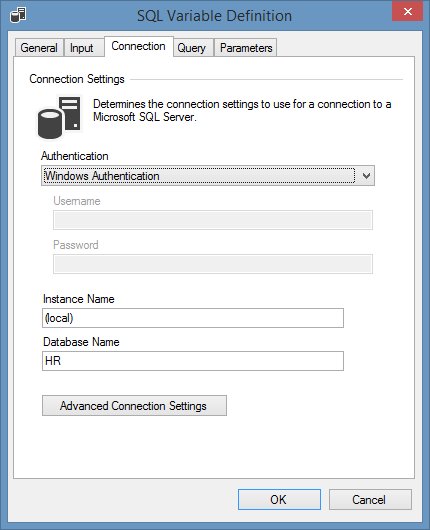Click the SQL variable icon in title bar
This screenshot has height=530, width=430.
point(18,16)
